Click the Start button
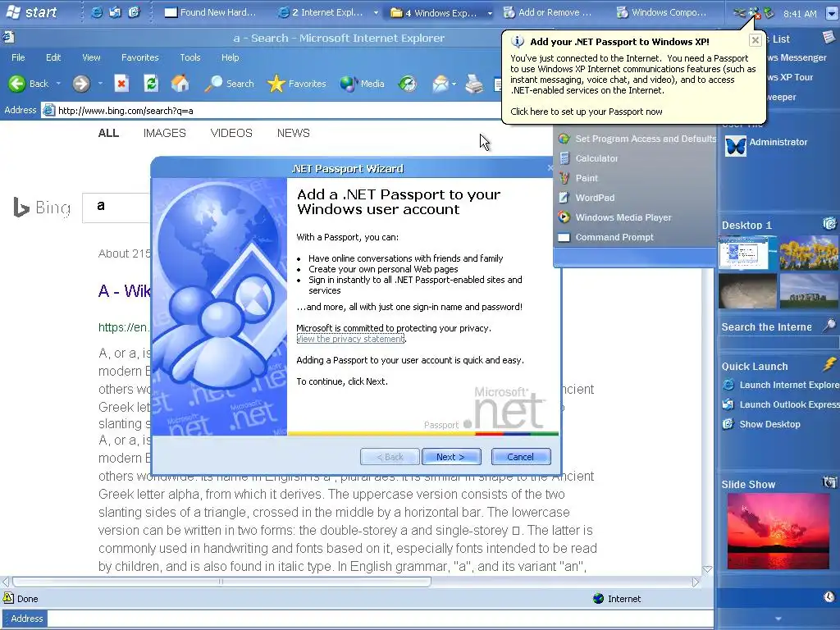Screen dimensions: 840x630 (32, 12)
